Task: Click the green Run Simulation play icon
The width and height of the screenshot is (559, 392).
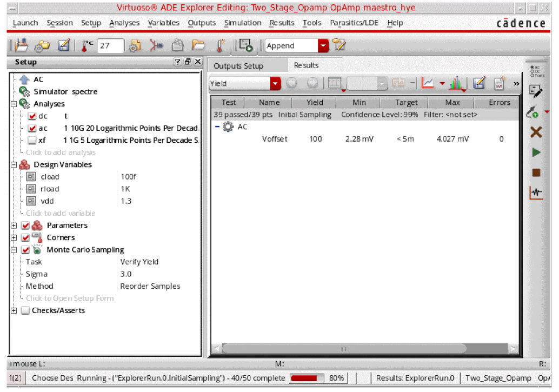Action: pyautogui.click(x=536, y=152)
